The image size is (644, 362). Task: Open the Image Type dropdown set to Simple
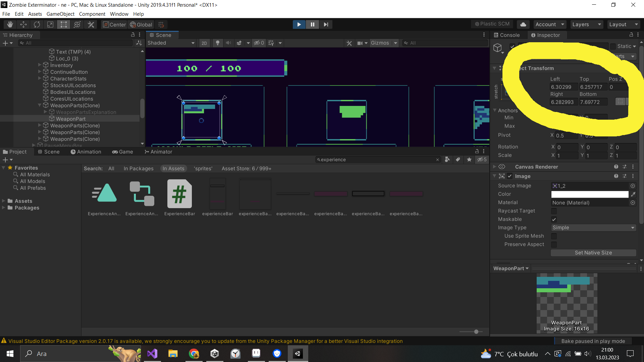(x=593, y=228)
